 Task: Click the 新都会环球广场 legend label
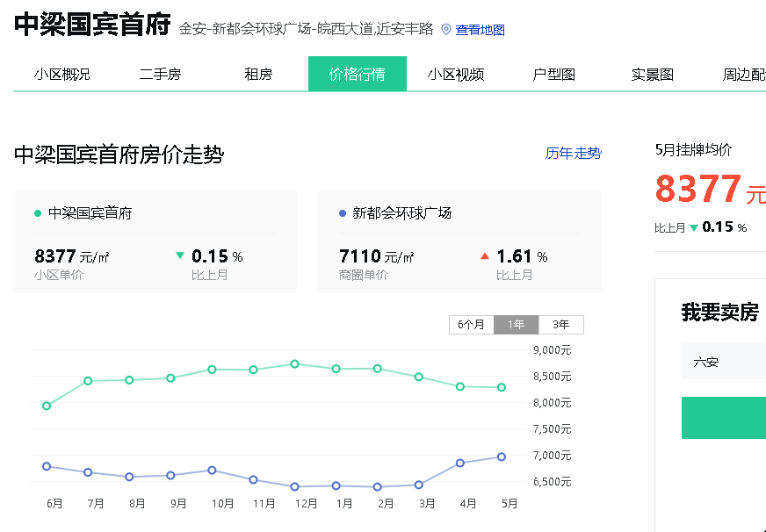pyautogui.click(x=402, y=213)
